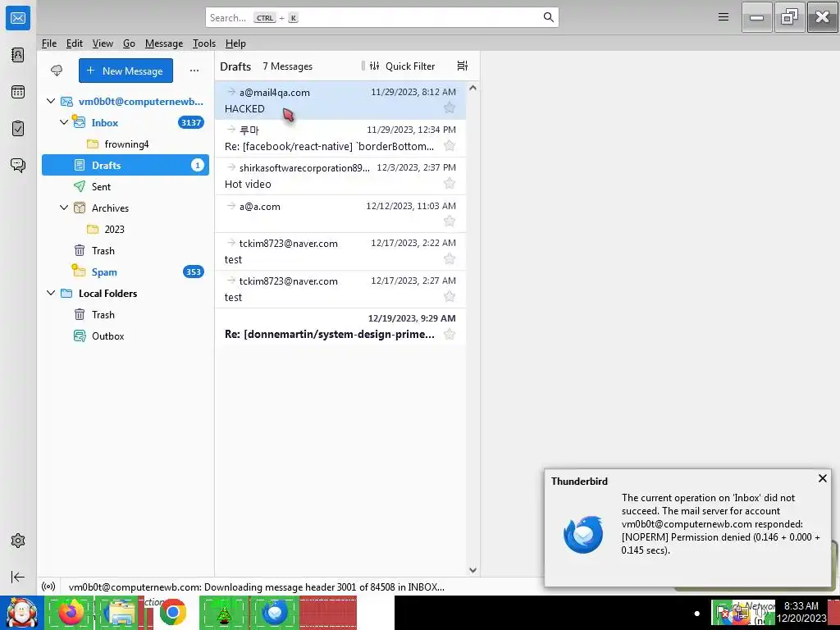840x630 pixels.
Task: Star the Hot video draft
Action: click(450, 184)
